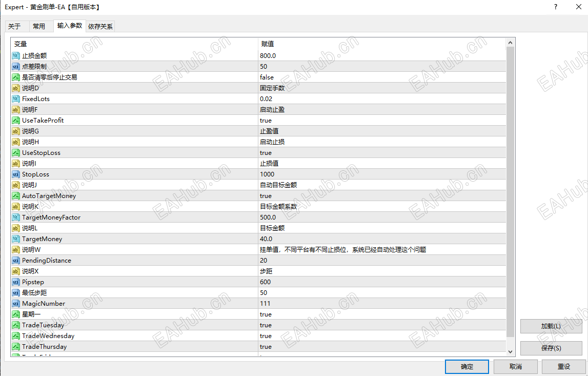The image size is (588, 376).
Task: Click the boolean icon beside TradeWednesday
Action: pos(16,336)
